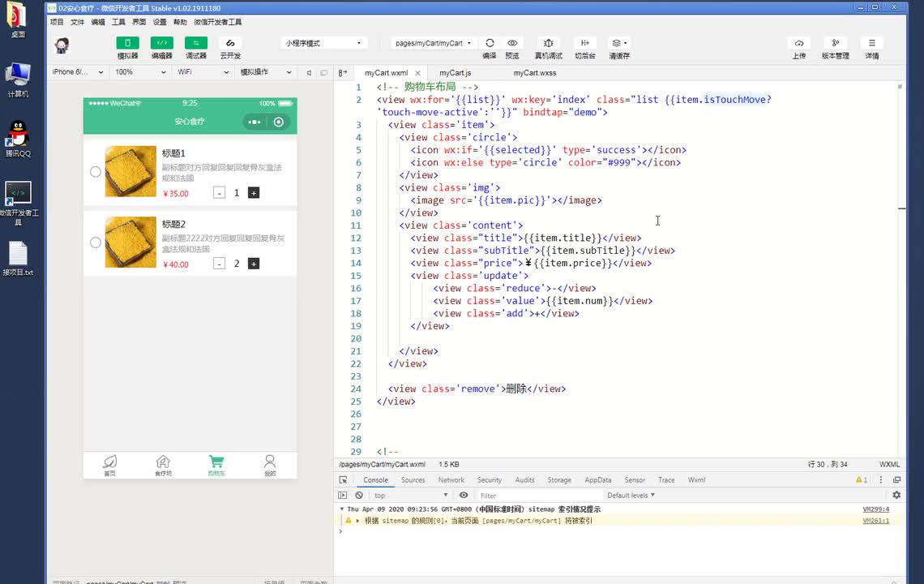
Task: Click the 上传 upload icon
Action: [799, 43]
